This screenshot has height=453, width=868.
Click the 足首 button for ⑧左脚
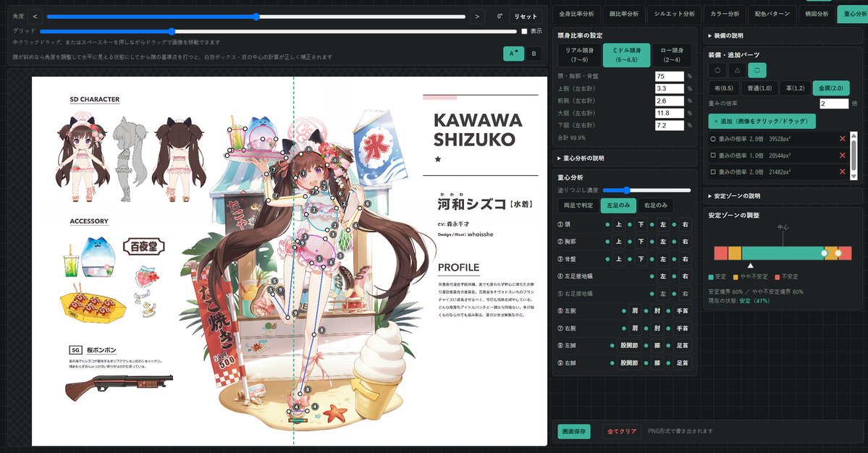[683, 345]
